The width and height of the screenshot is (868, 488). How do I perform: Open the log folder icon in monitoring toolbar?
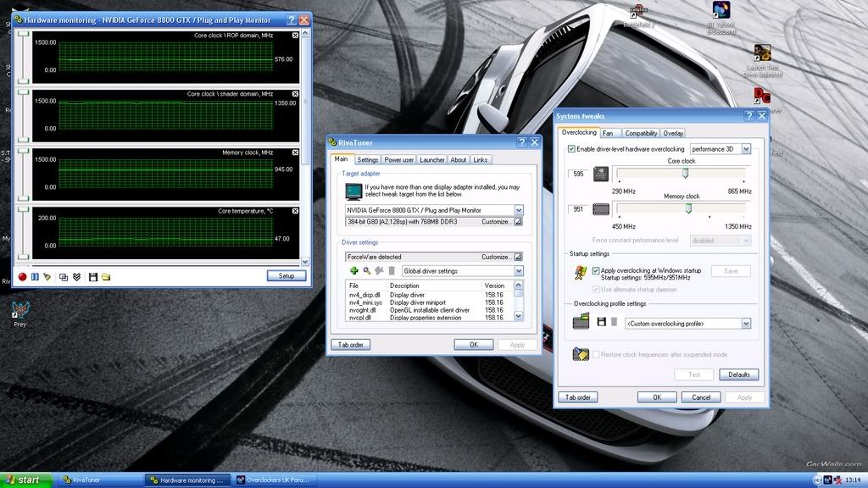pyautogui.click(x=106, y=277)
